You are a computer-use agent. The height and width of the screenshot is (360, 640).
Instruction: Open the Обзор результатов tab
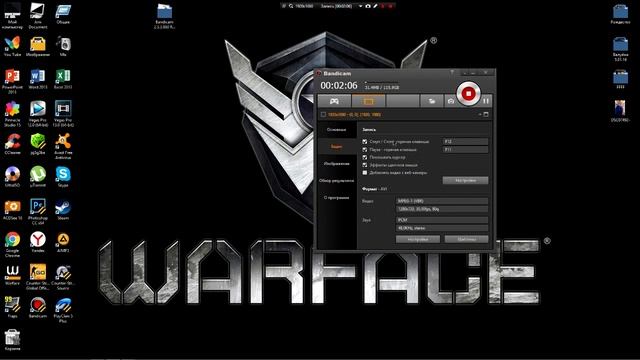tap(337, 180)
